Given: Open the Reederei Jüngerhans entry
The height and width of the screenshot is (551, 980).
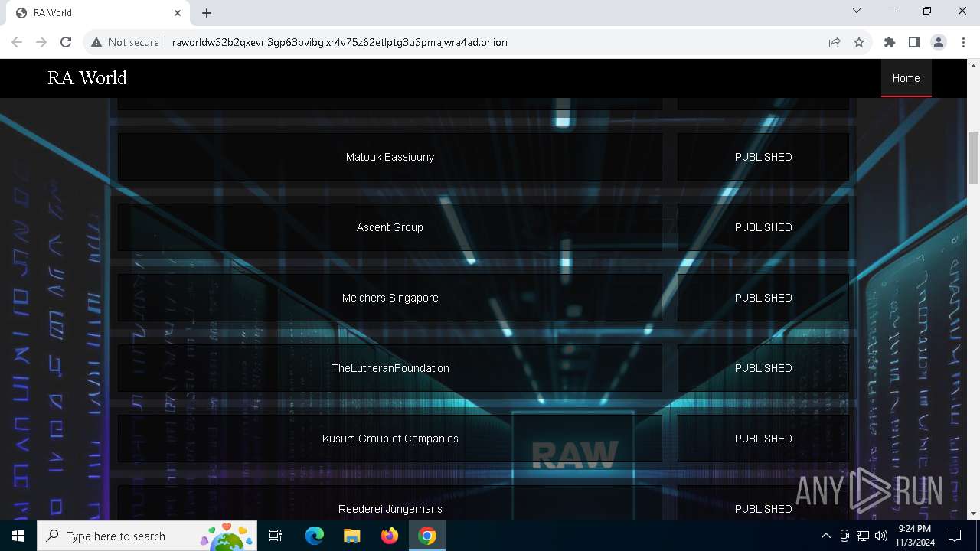Looking at the screenshot, I should pos(390,504).
